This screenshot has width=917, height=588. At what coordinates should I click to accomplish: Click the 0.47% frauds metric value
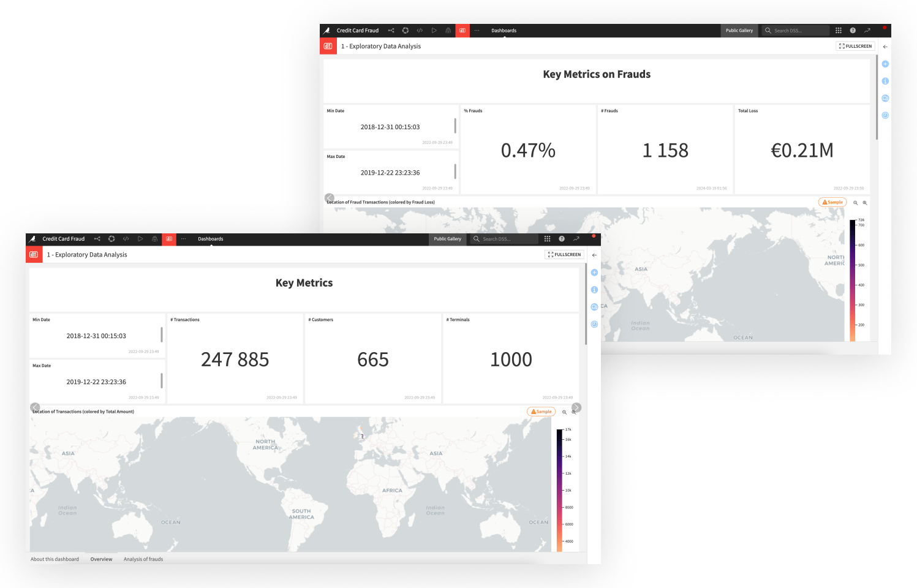[528, 151]
